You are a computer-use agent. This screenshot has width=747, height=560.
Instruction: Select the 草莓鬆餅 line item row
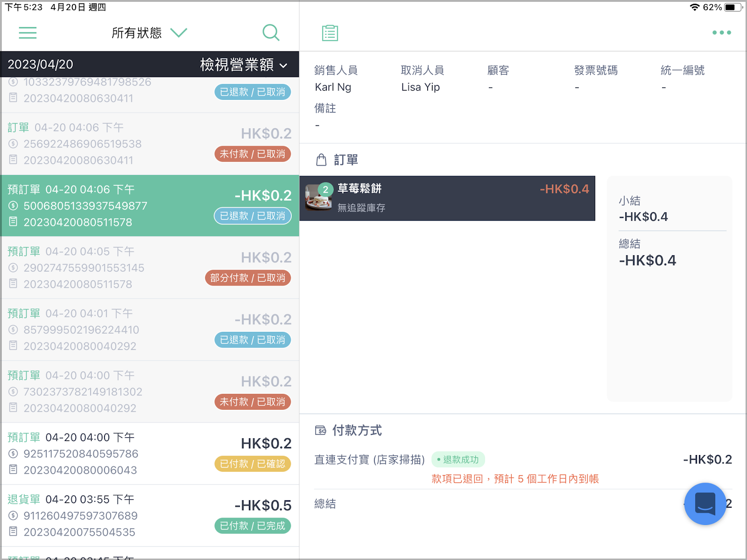pyautogui.click(x=447, y=198)
